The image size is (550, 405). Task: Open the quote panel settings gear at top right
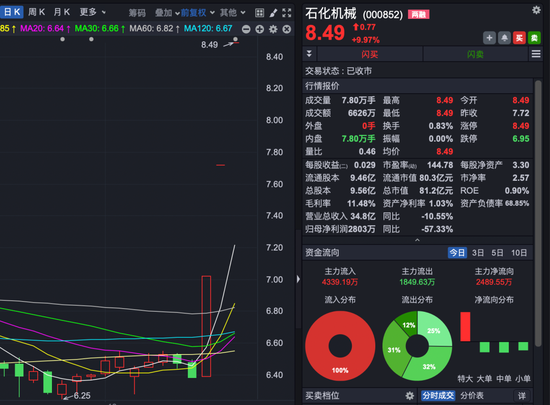[536, 10]
